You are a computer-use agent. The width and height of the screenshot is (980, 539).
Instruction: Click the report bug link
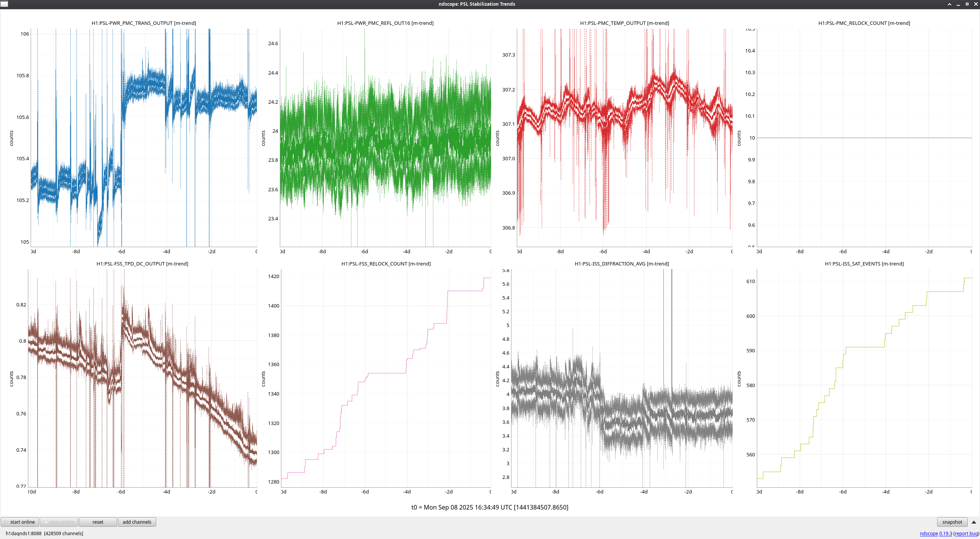[x=966, y=533]
